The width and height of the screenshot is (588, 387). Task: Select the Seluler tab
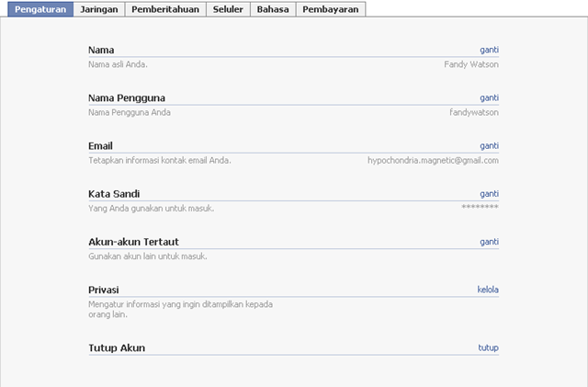(x=228, y=9)
